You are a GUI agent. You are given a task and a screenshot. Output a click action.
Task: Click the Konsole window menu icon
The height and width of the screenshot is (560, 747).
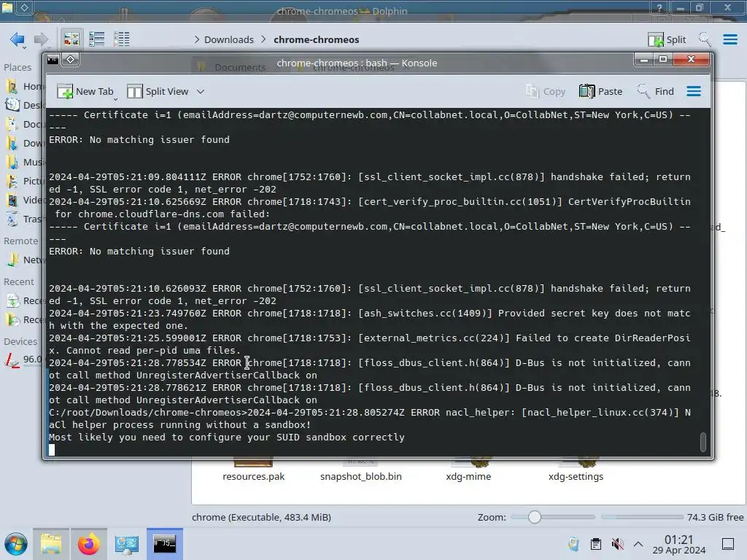[x=53, y=60]
